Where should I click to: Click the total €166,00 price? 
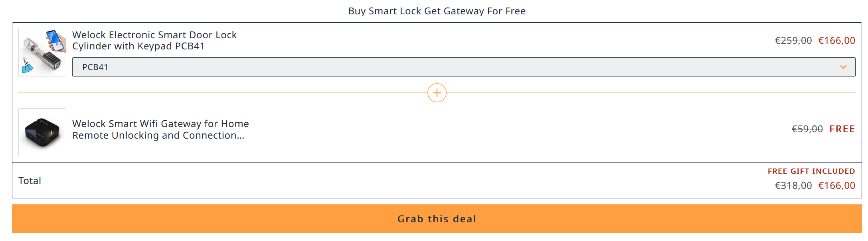(x=836, y=186)
